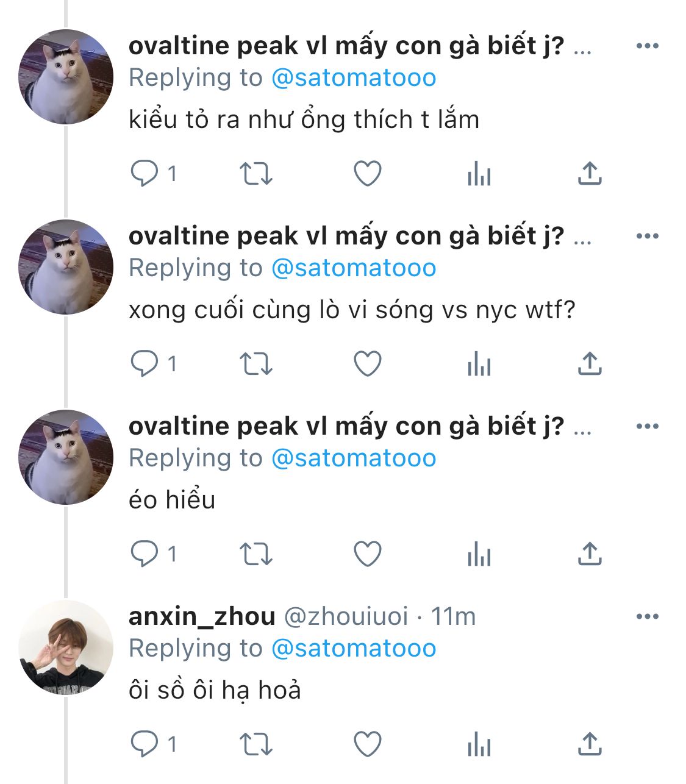Like the "ôi sồ ôi hạ hoả" tweet
This screenshot has height=784, width=686.
pos(368,744)
